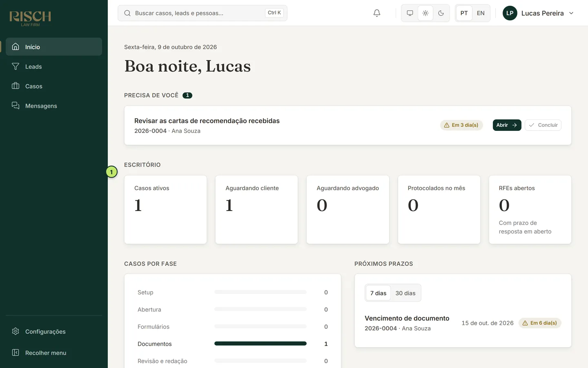Click the Abertura phase row label
The height and width of the screenshot is (368, 588).
(149, 310)
